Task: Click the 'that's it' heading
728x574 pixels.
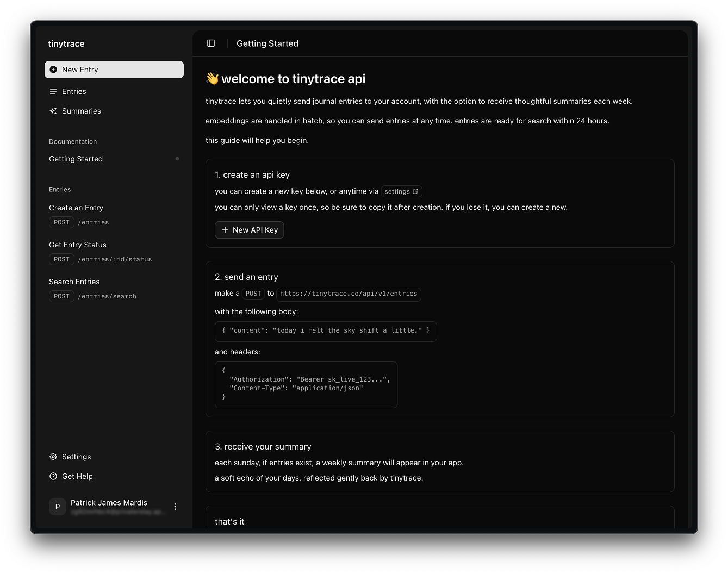Action: click(x=229, y=522)
